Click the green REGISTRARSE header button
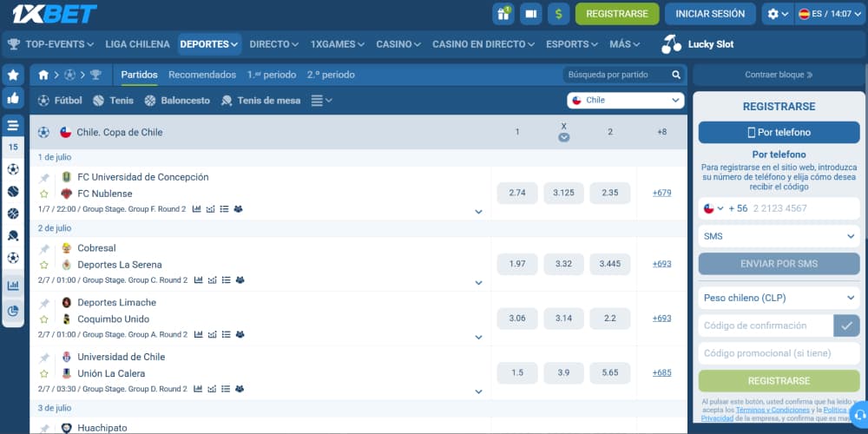The image size is (868, 434). [617, 14]
